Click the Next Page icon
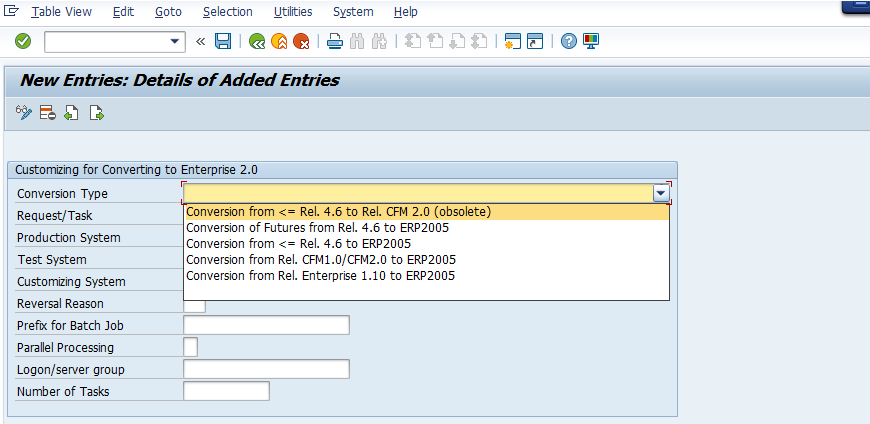Viewport: 870px width, 424px height. [x=457, y=41]
